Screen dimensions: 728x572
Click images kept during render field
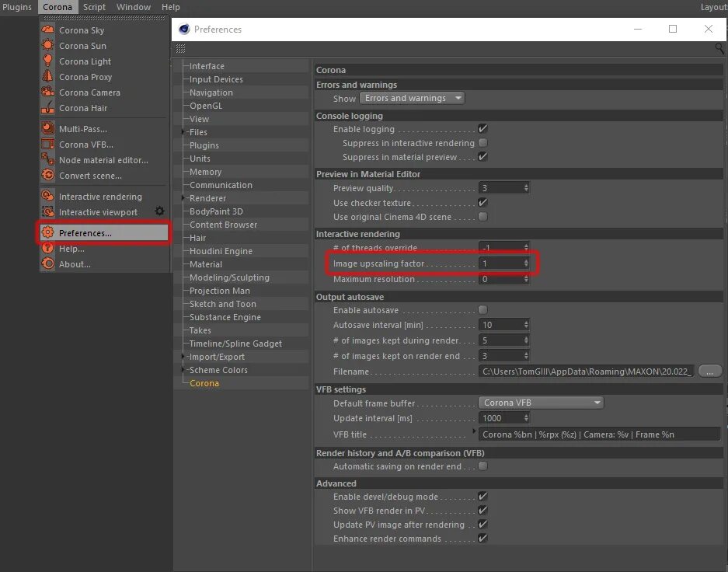tap(500, 340)
